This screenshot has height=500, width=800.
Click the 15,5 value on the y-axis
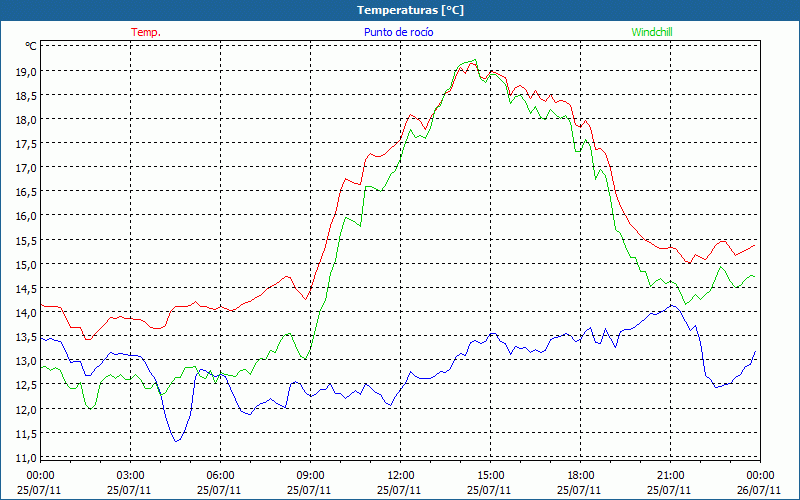click(27, 240)
